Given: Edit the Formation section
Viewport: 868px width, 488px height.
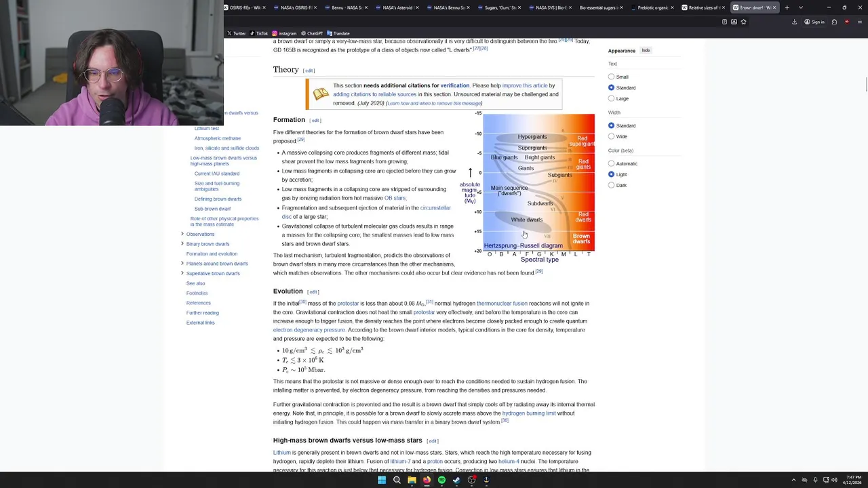Looking at the screenshot, I should 315,121.
